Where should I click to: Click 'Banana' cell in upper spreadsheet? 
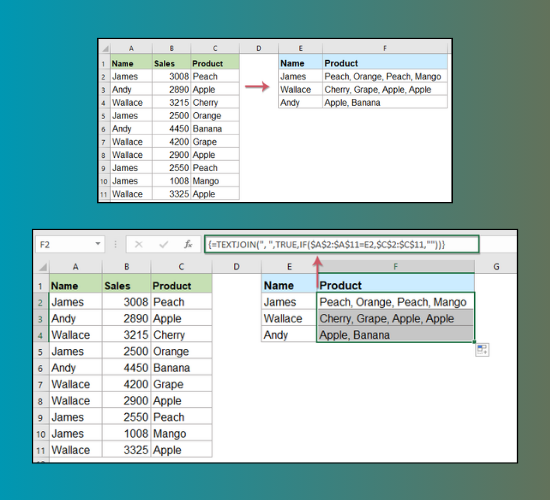pyautogui.click(x=215, y=129)
